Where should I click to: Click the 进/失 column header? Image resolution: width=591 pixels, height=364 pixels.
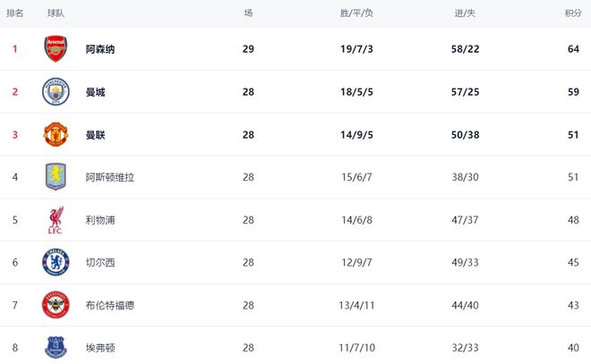[x=465, y=13]
